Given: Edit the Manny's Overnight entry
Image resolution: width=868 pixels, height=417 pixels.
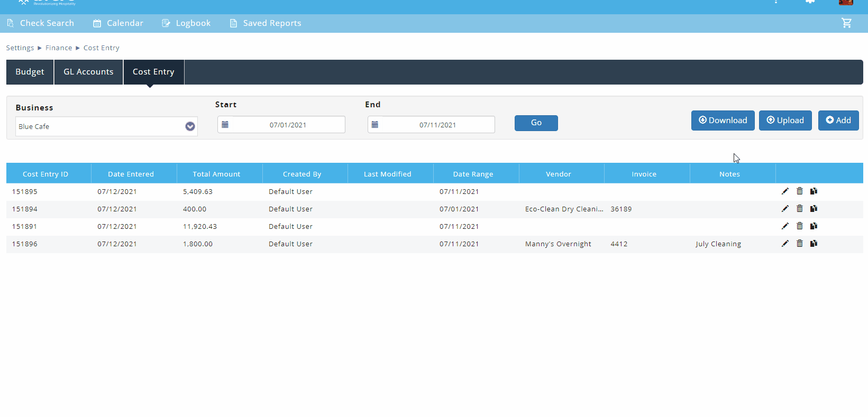Looking at the screenshot, I should [785, 244].
